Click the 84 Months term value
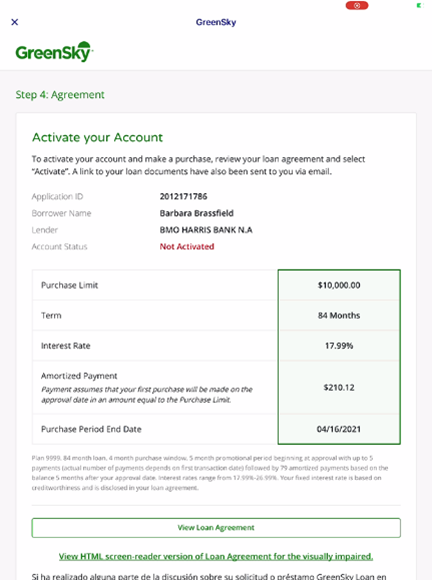Image resolution: width=432 pixels, height=580 pixels. 339,316
